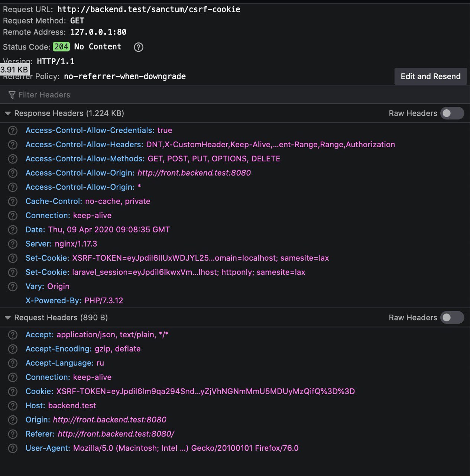Image resolution: width=470 pixels, height=476 pixels.
Task: Open help for User-Agent header
Action: pos(13,448)
